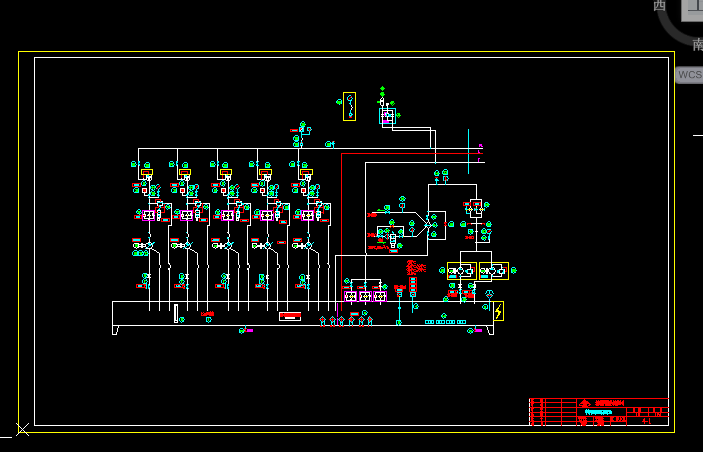The height and width of the screenshot is (452, 703).
Task: Select the leftmost of three magenta boxes near tank
Action: [351, 296]
